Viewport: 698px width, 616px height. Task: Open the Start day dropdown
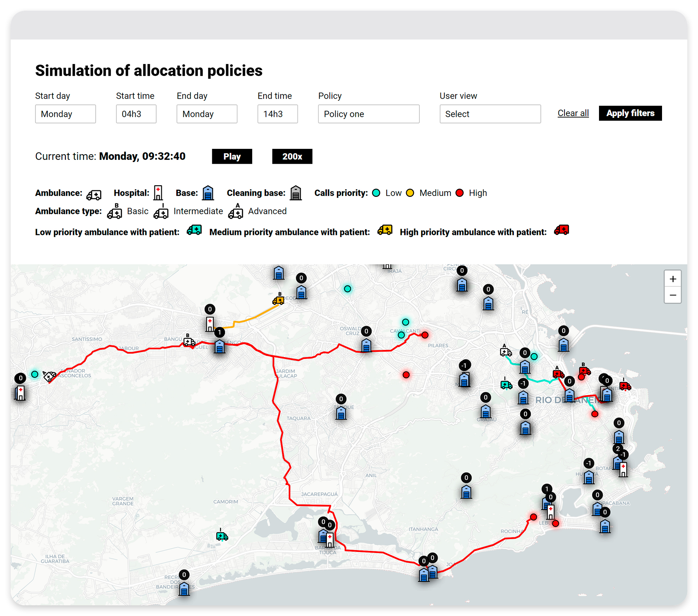tap(66, 114)
